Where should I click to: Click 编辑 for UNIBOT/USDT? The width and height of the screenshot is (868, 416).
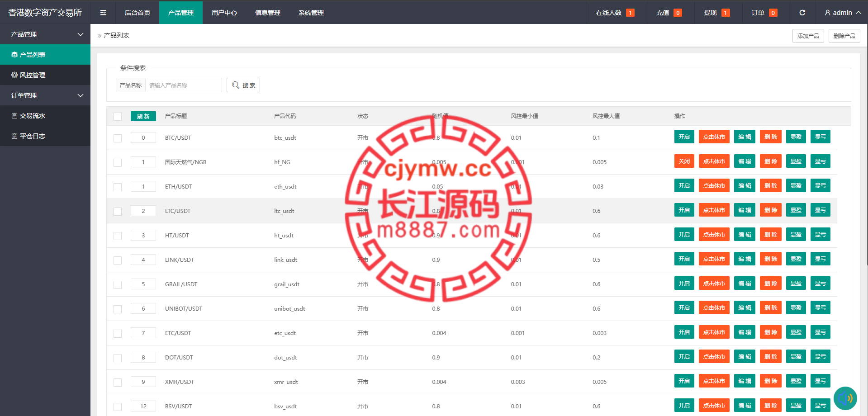click(x=745, y=308)
